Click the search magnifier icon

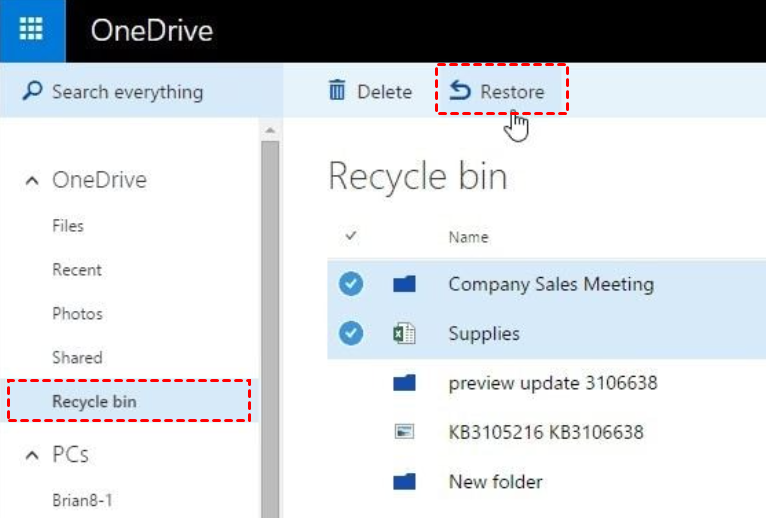click(33, 92)
